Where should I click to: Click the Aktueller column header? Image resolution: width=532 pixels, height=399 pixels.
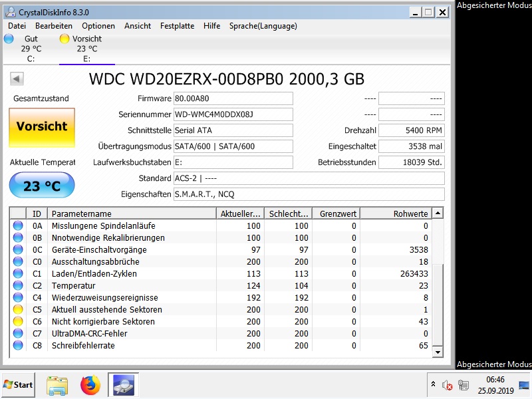coord(240,213)
